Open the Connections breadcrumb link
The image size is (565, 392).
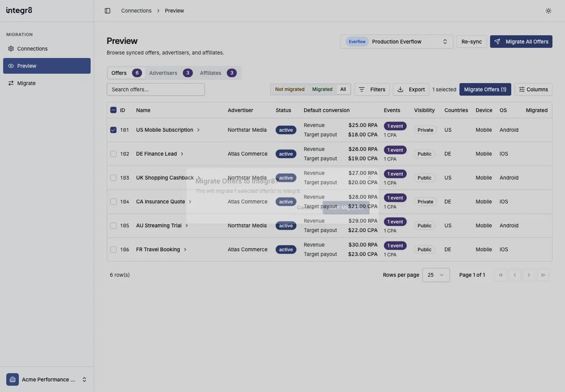click(x=136, y=11)
